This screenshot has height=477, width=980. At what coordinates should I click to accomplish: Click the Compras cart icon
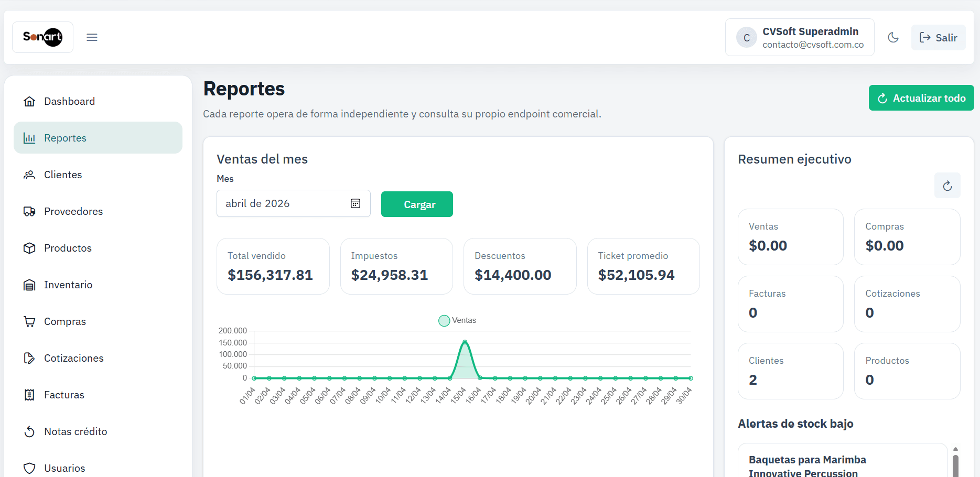29,321
